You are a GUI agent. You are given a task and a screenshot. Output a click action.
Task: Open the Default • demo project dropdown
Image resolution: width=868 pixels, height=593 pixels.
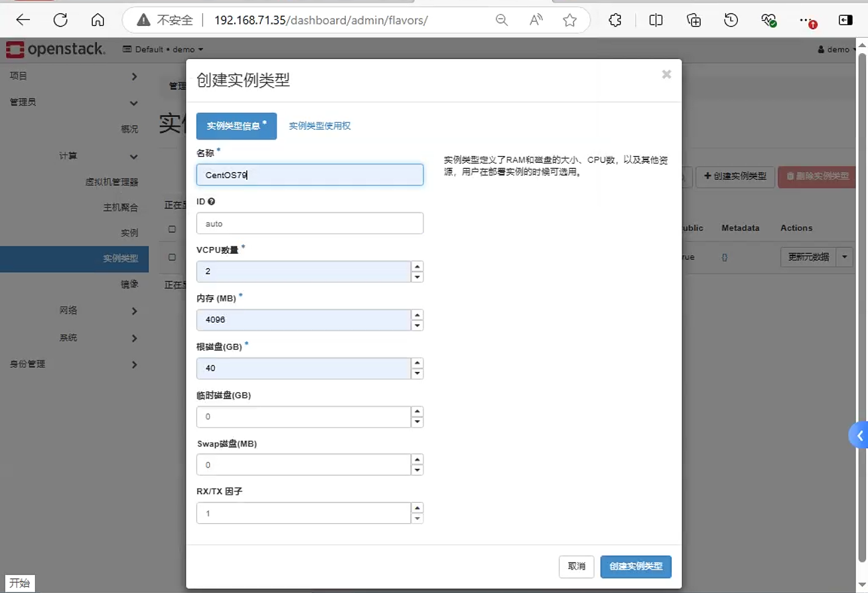pyautogui.click(x=163, y=49)
